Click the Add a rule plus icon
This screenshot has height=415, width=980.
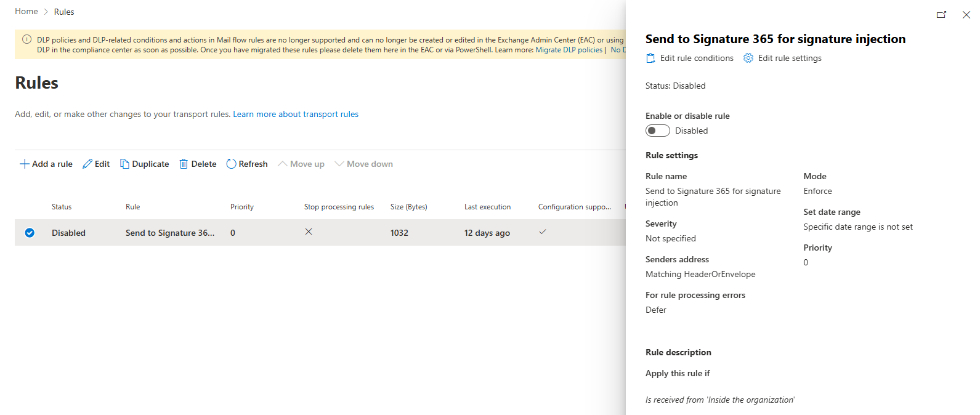pyautogui.click(x=25, y=164)
